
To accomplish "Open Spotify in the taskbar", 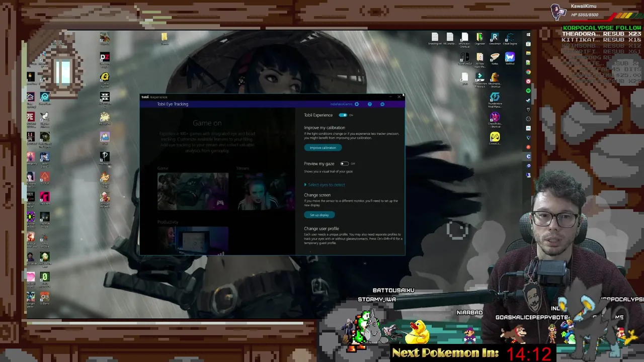I will (528, 90).
